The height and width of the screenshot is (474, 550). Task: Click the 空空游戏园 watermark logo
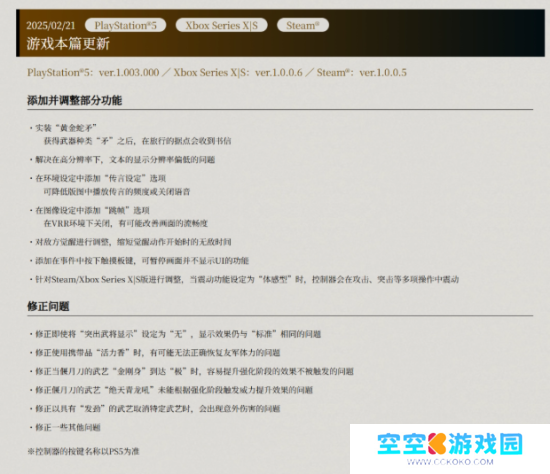tap(450, 444)
